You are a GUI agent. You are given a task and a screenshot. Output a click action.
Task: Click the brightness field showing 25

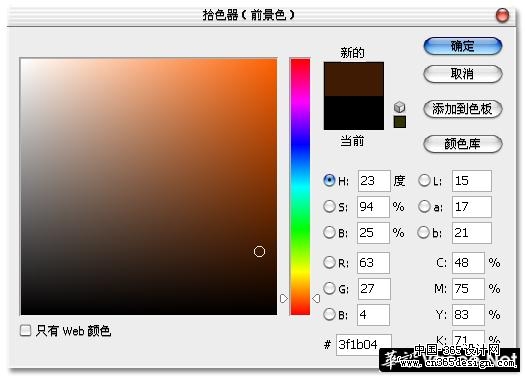tap(373, 233)
